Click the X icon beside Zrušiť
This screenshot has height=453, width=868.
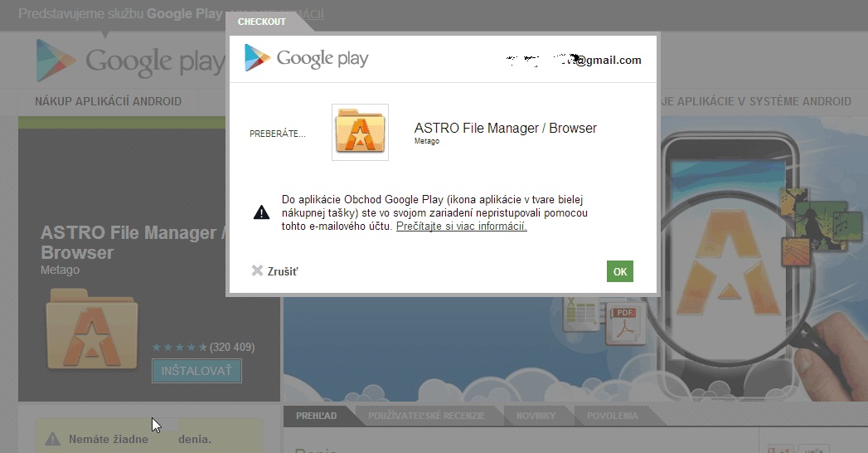257,270
